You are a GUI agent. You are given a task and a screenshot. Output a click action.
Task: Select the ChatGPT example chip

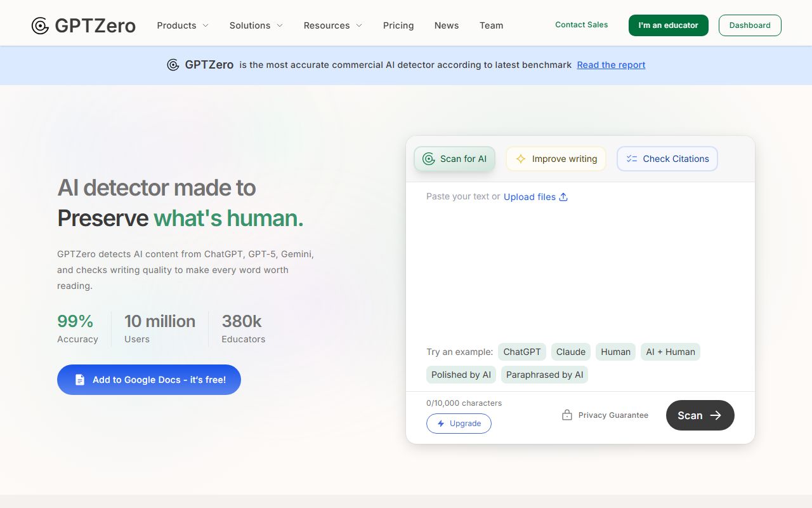[x=521, y=352]
